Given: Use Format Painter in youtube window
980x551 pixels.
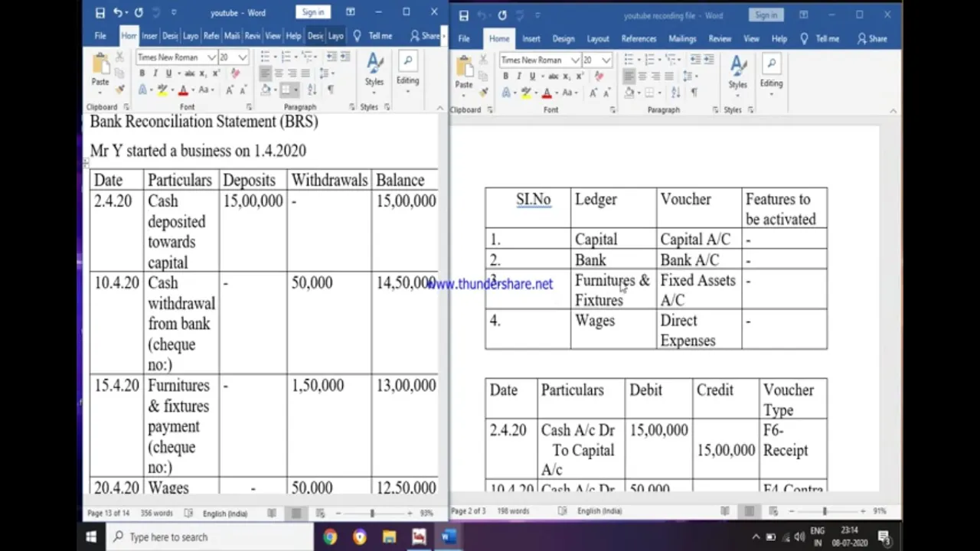Looking at the screenshot, I should click(119, 89).
